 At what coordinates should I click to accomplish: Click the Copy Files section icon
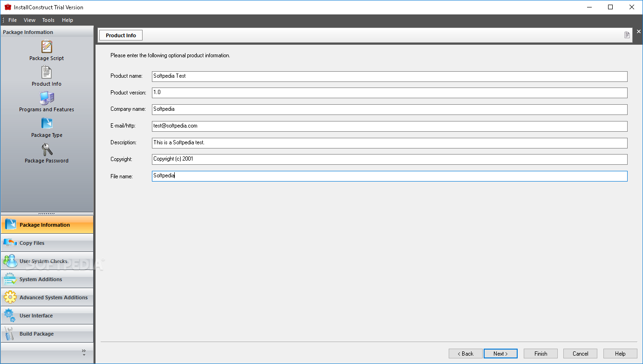[10, 243]
